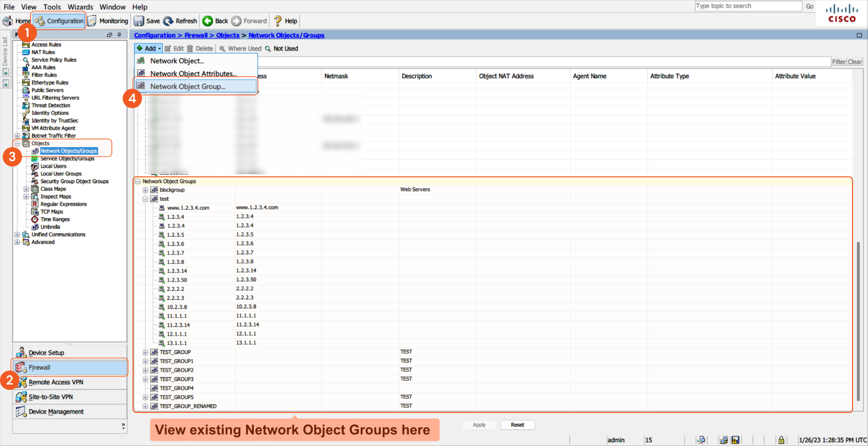
Task: Click the Home icon in toolbar
Action: (8, 21)
